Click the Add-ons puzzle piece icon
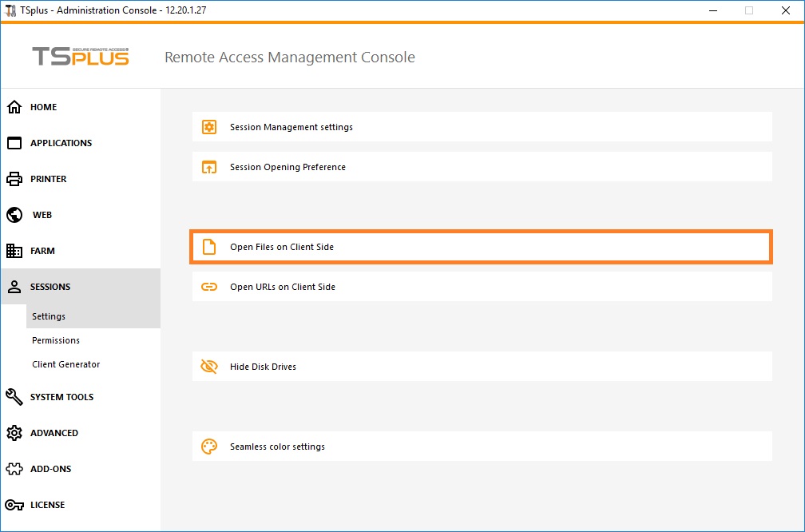Screen dimensions: 805x532 coord(14,469)
